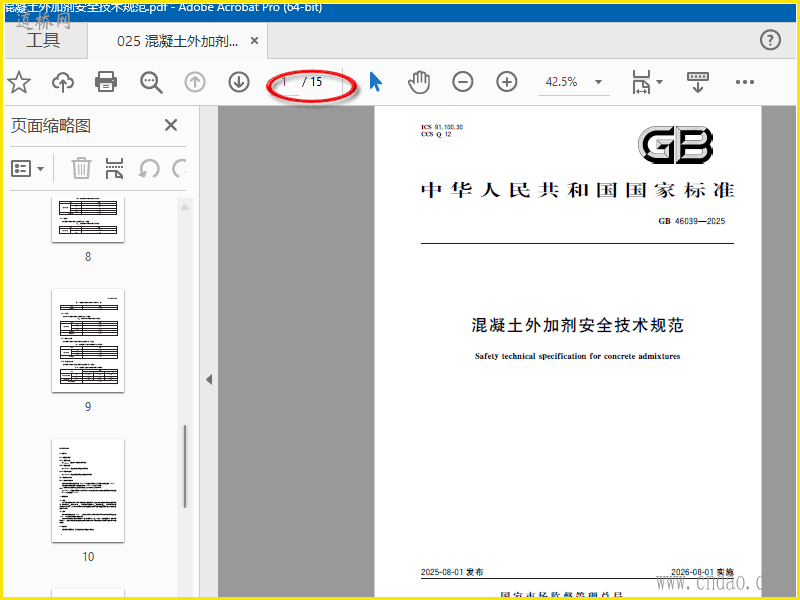
Task: Click the GB logo on the page
Action: coord(676,145)
